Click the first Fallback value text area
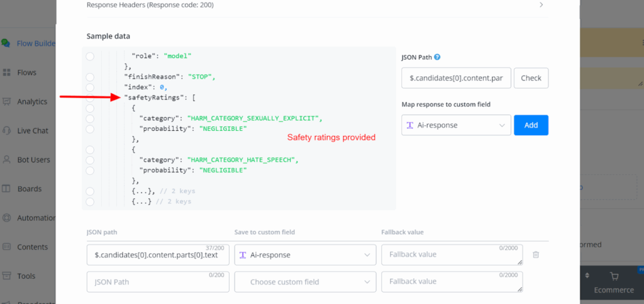The height and width of the screenshot is (304, 644). 452,255
